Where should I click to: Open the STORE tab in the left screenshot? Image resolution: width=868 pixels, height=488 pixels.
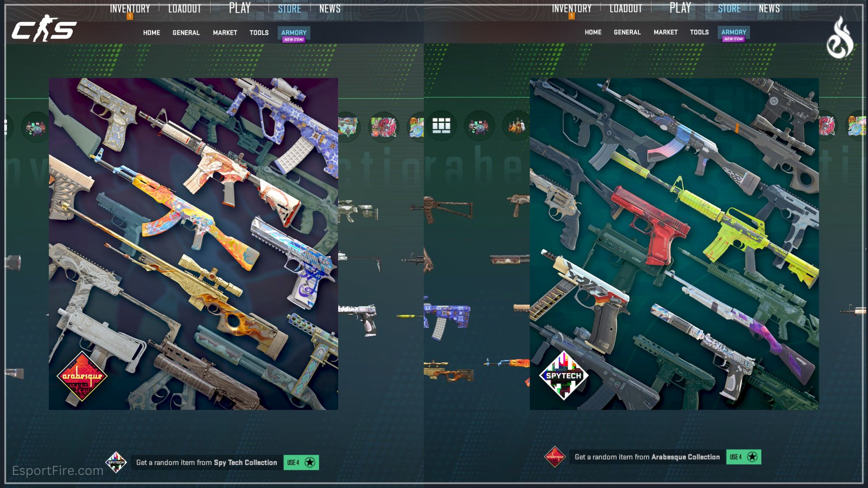coord(289,8)
